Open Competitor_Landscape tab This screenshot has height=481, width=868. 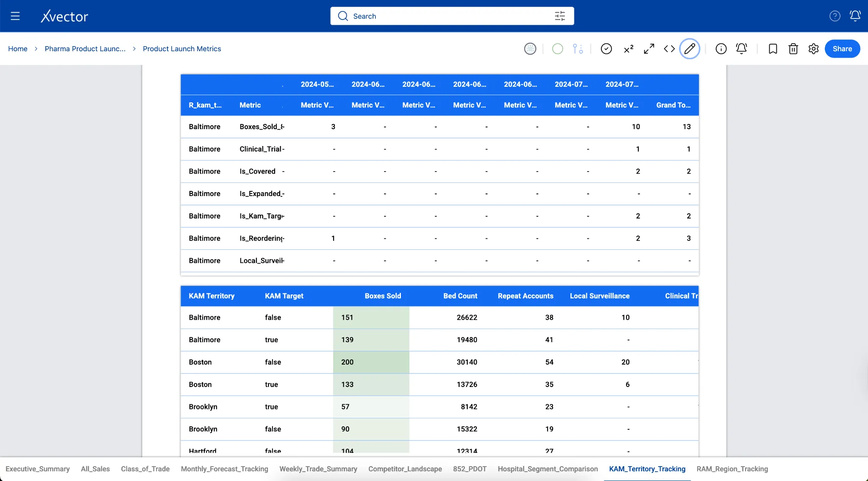pos(405,469)
